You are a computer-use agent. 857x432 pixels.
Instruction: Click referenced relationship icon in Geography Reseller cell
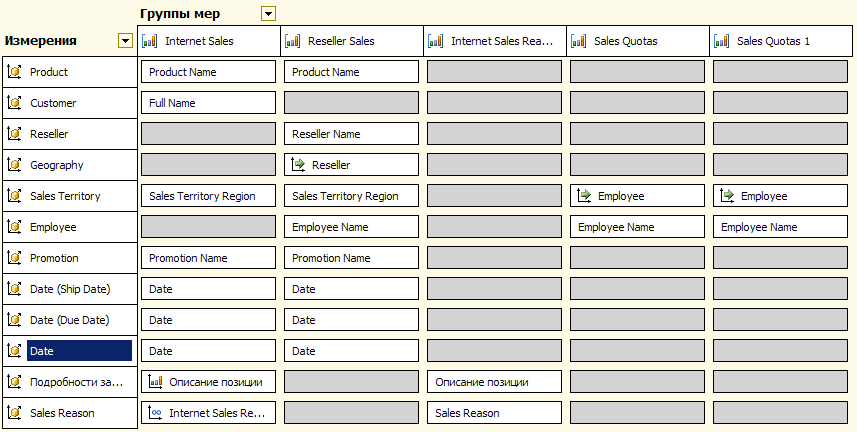(298, 165)
